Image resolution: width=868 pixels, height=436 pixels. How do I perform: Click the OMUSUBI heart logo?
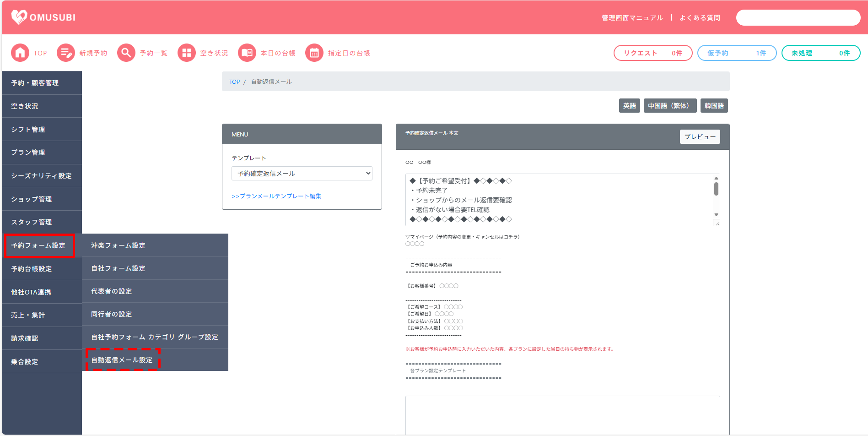[x=19, y=17]
